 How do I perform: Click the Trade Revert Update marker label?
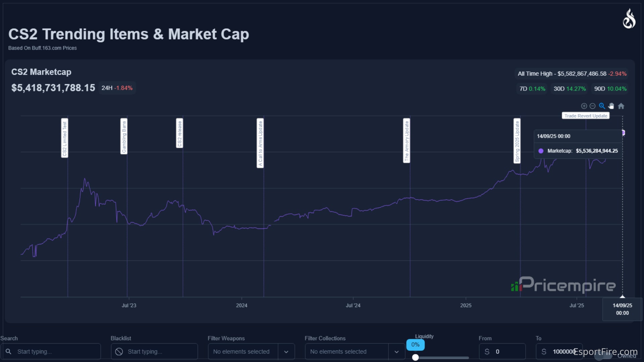(585, 115)
